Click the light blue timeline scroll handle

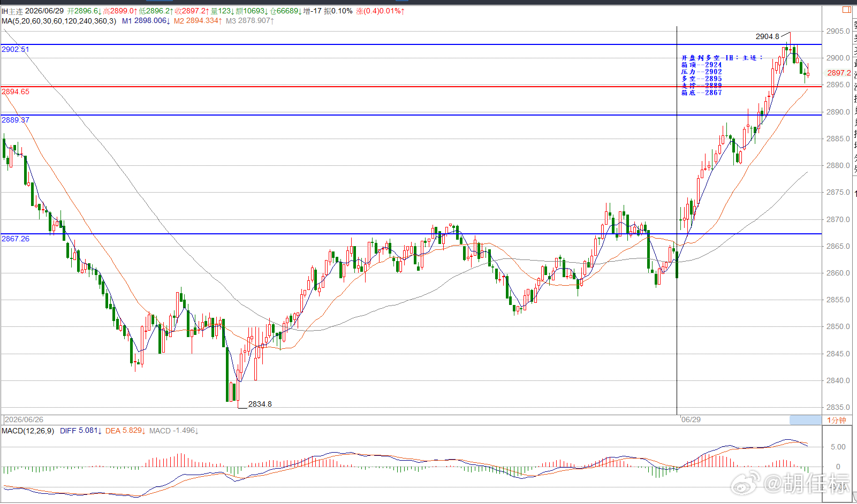point(805,420)
